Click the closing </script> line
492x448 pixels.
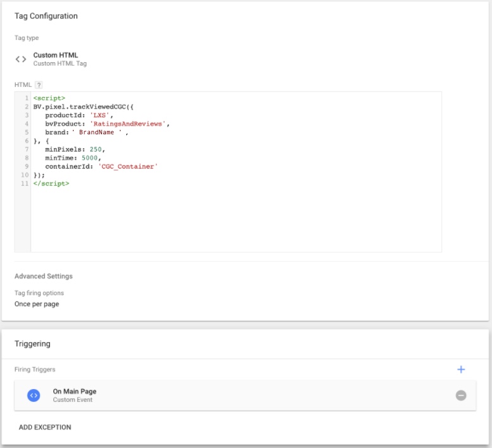click(51, 183)
